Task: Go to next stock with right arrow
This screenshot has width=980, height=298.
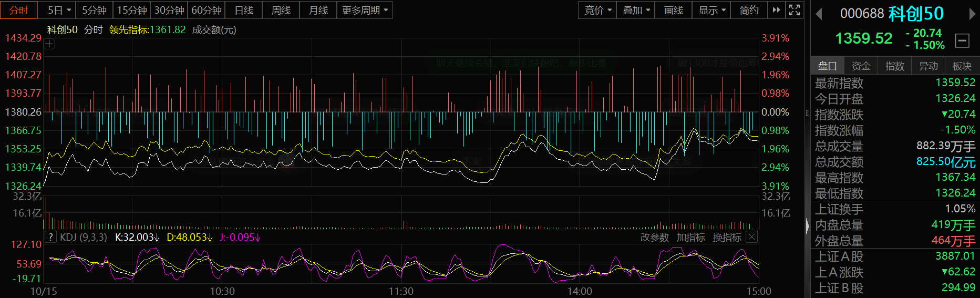Action: click(972, 14)
